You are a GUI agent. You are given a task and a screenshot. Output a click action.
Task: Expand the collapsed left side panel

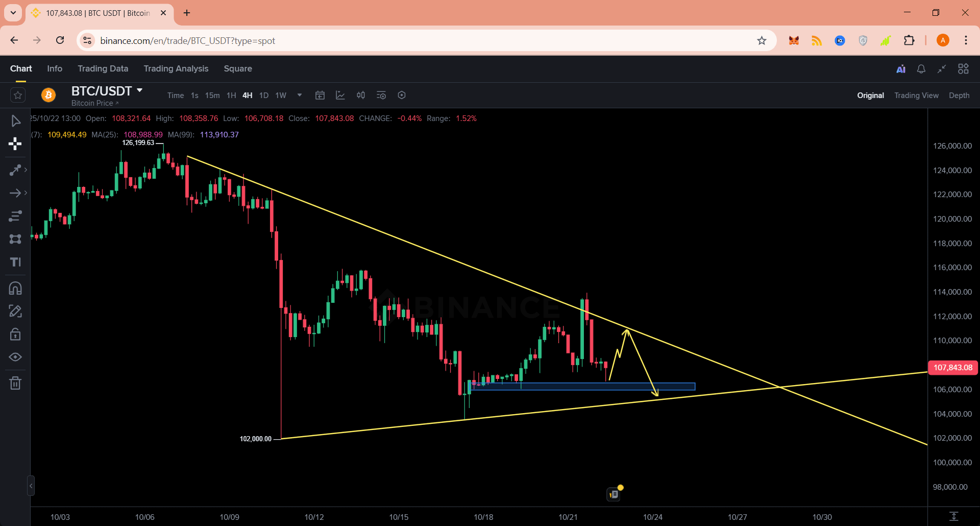coord(31,486)
